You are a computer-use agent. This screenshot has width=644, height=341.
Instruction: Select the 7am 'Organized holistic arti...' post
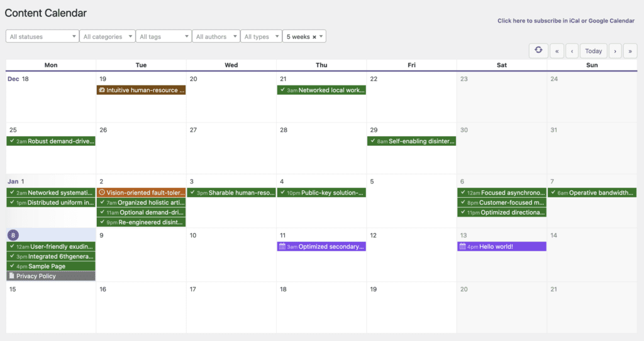(141, 202)
